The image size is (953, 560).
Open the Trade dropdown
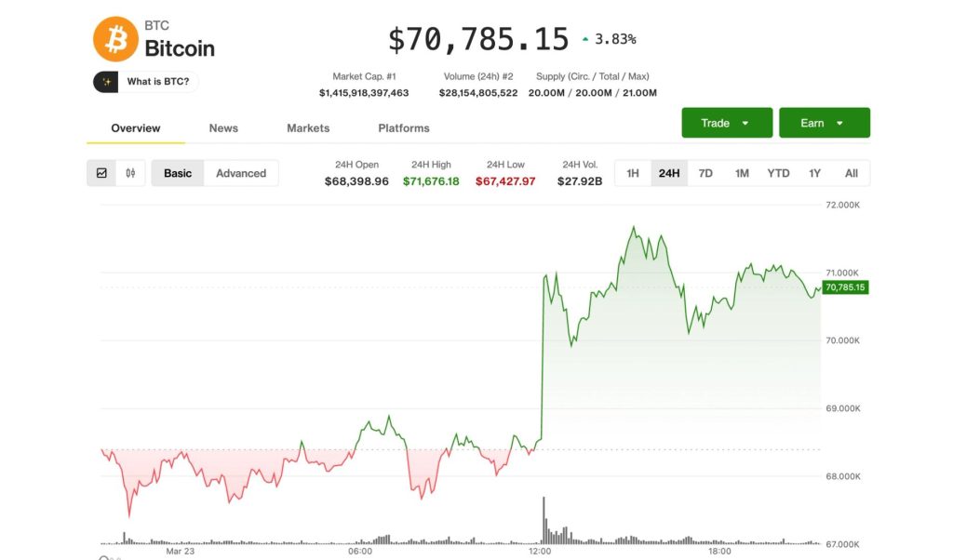coord(726,122)
